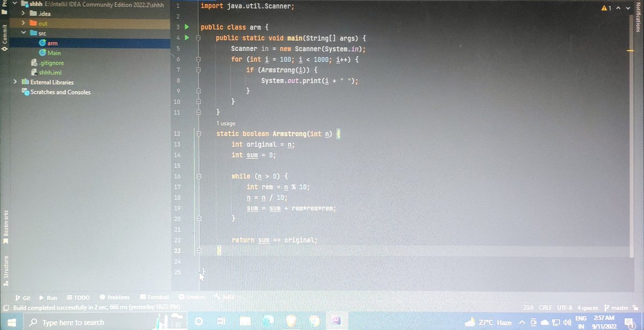Image resolution: width=644 pixels, height=330 pixels.
Task: Open the Git tool window tab
Action: click(23, 297)
